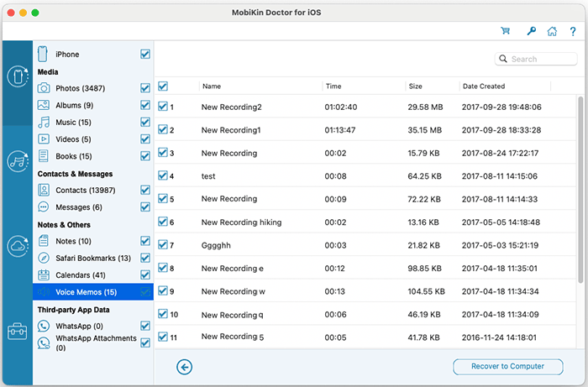Toggle the Contacts (13987) checkbox

(145, 190)
